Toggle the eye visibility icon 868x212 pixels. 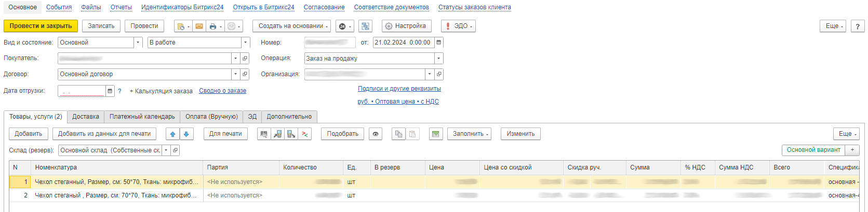(376, 134)
